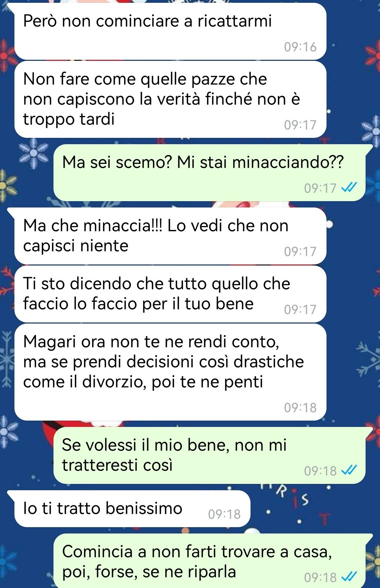Tap the "Ma che minaccia!!!" message bubble
Screen dimensions: 380x588
[x=170, y=236]
